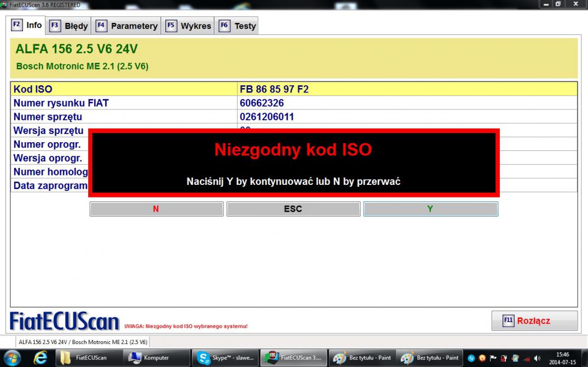Viewport: 588px width, 367px height.
Task: Select the F6 Testy tab
Action: pos(237,26)
